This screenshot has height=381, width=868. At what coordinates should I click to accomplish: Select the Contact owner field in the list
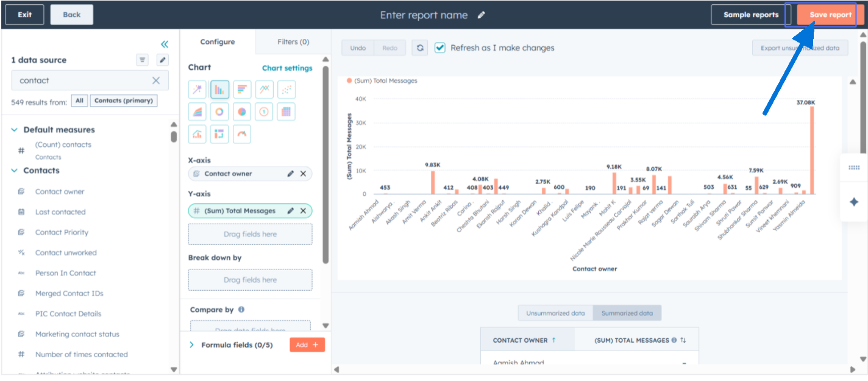60,191
